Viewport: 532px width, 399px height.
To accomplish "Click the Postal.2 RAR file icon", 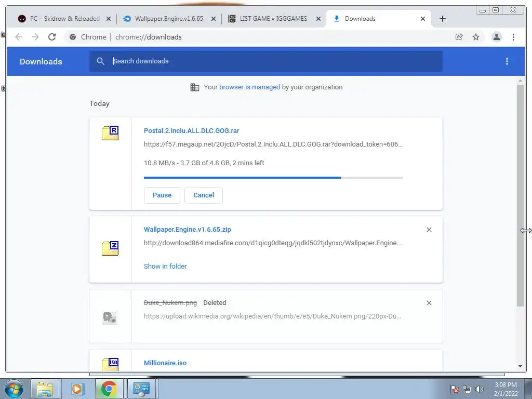I will click(x=110, y=132).
